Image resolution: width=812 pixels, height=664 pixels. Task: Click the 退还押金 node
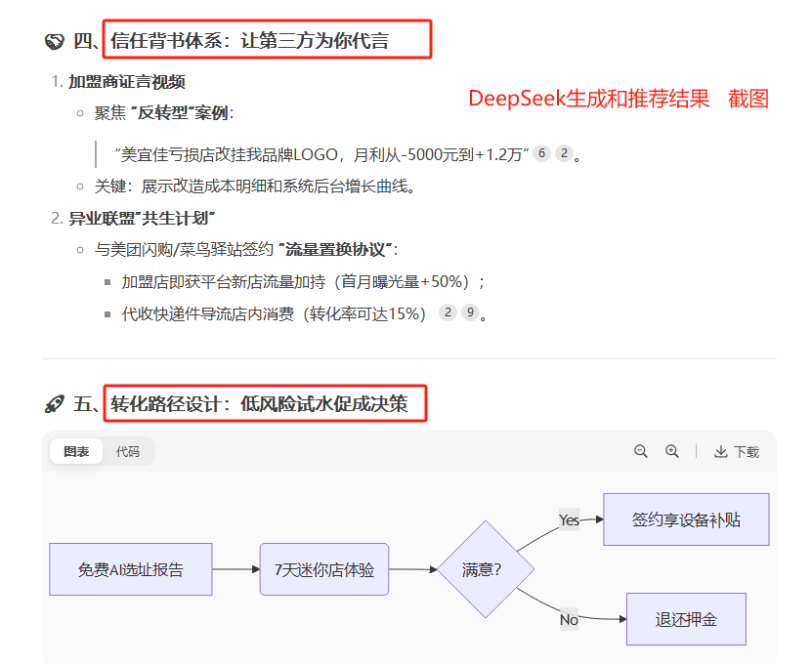click(x=686, y=619)
